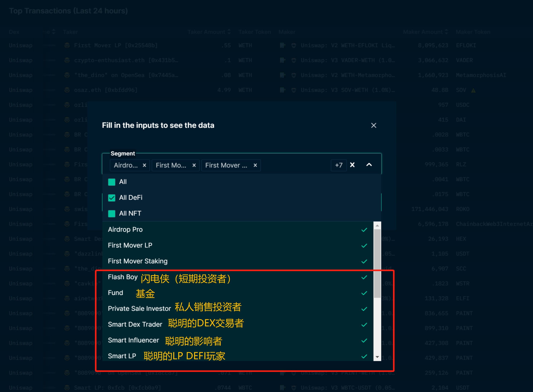The width and height of the screenshot is (533, 392).
Task: Deselect Airdrop Pro option
Action: pos(125,229)
